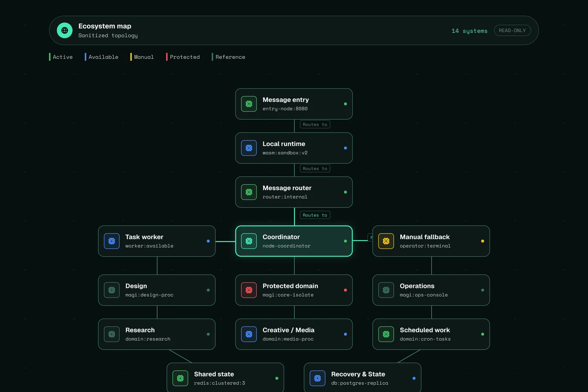
Task: Click the 14 systems counter
Action: point(470,31)
